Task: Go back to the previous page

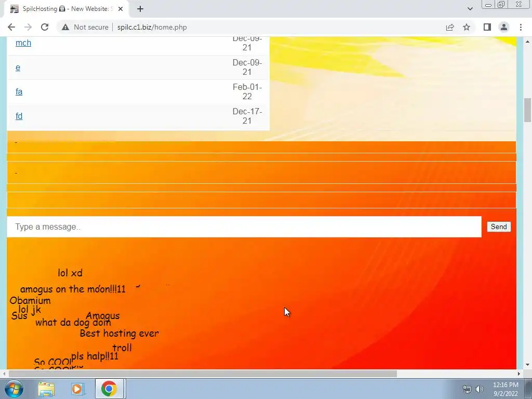Action: (11, 27)
